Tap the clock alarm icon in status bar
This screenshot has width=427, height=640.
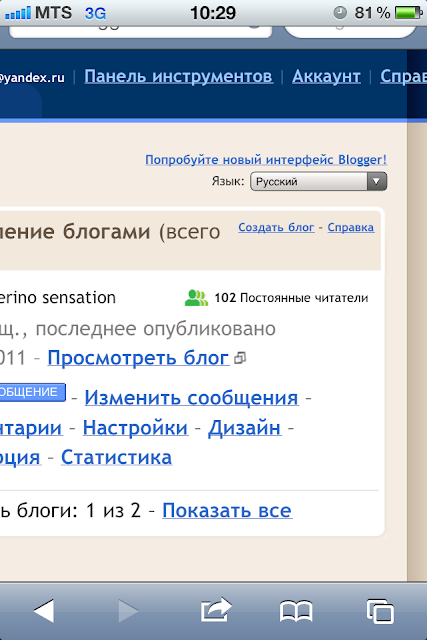[x=340, y=13]
